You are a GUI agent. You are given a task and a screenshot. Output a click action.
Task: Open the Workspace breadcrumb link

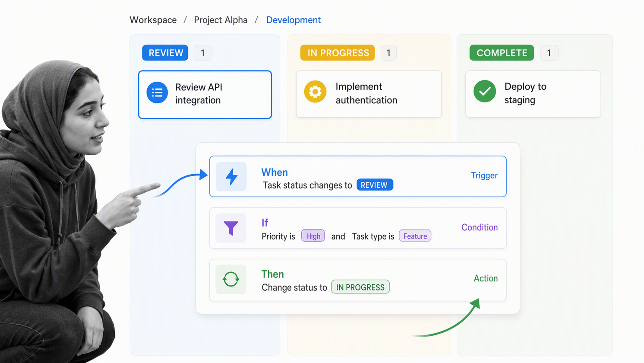coord(153,20)
